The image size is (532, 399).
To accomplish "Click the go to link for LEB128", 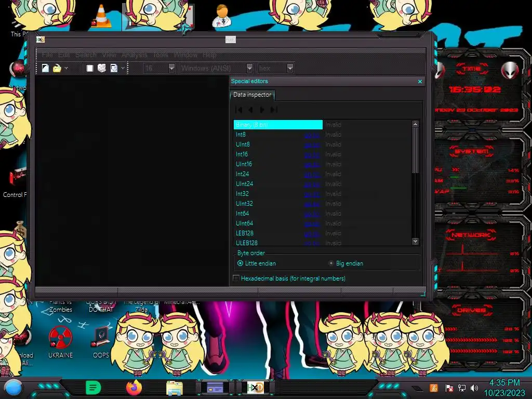I will 312,233.
